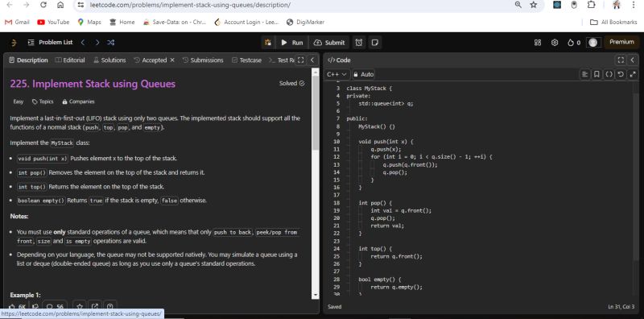Enter fullscreen editor with the expand arrows icon
Screen dimensions: 644x319
point(633,74)
